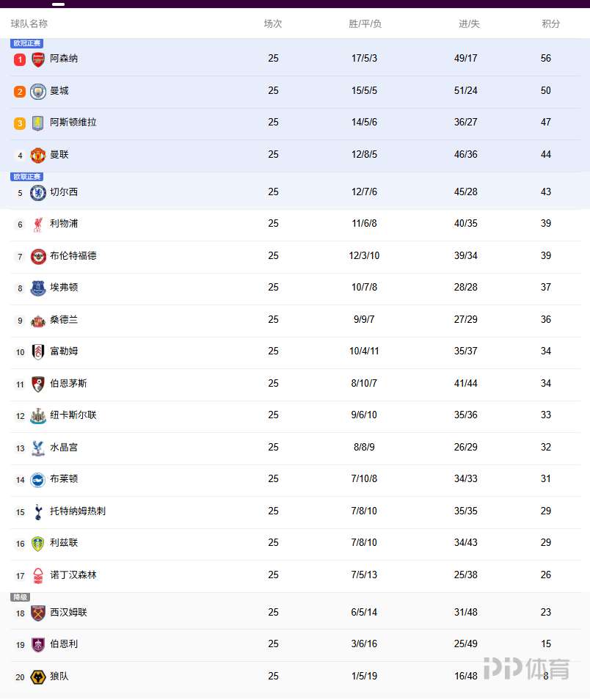
Task: Click the West Ham crest icon
Action: click(38, 613)
